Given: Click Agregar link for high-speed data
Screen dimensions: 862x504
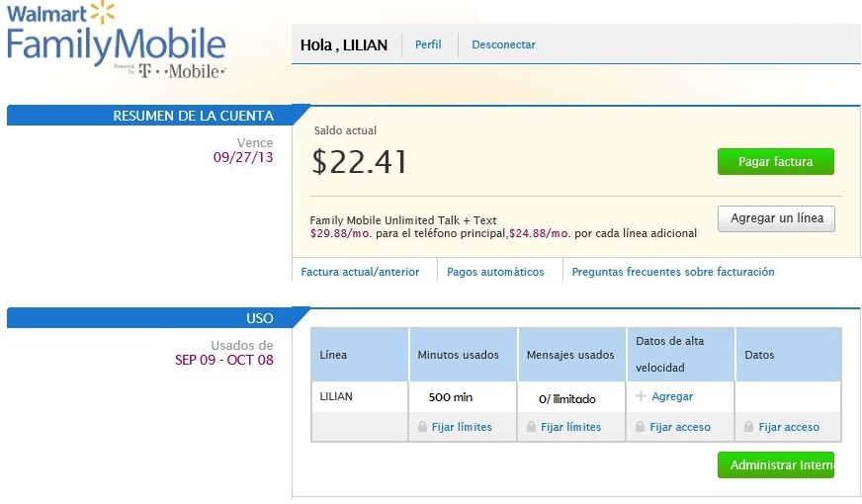Looking at the screenshot, I should [x=672, y=396].
